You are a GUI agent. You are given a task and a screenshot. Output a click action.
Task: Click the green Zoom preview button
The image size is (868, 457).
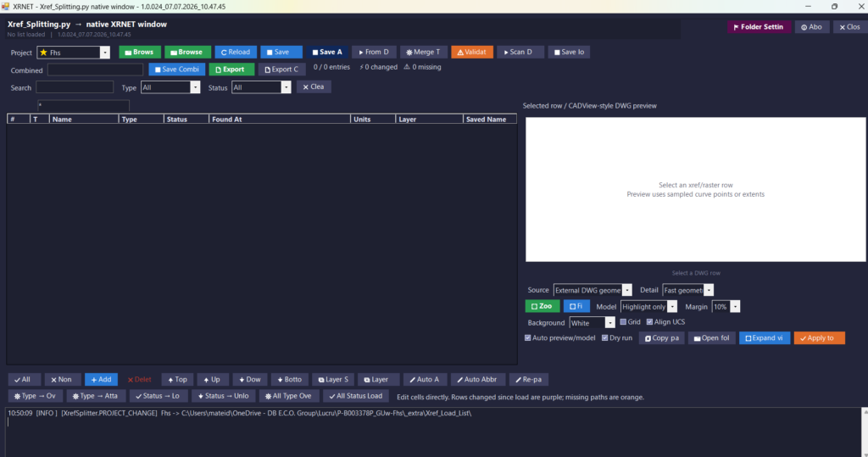[x=542, y=306]
